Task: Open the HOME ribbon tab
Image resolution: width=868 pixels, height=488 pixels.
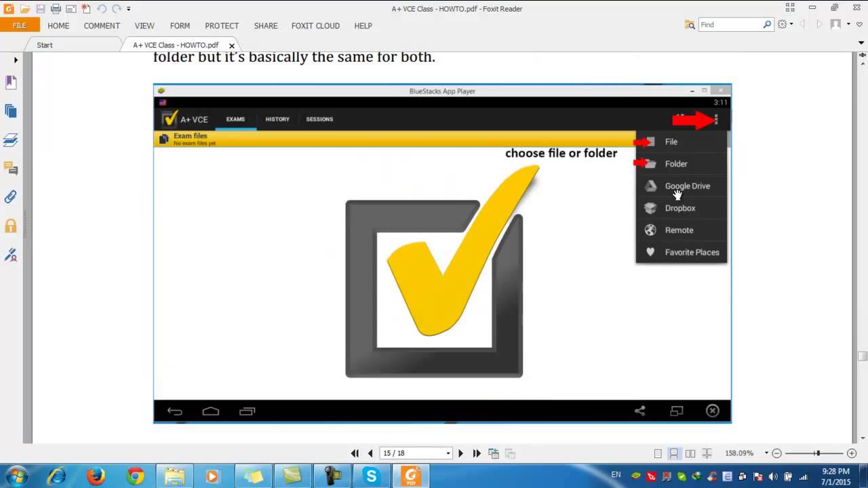Action: tap(58, 26)
